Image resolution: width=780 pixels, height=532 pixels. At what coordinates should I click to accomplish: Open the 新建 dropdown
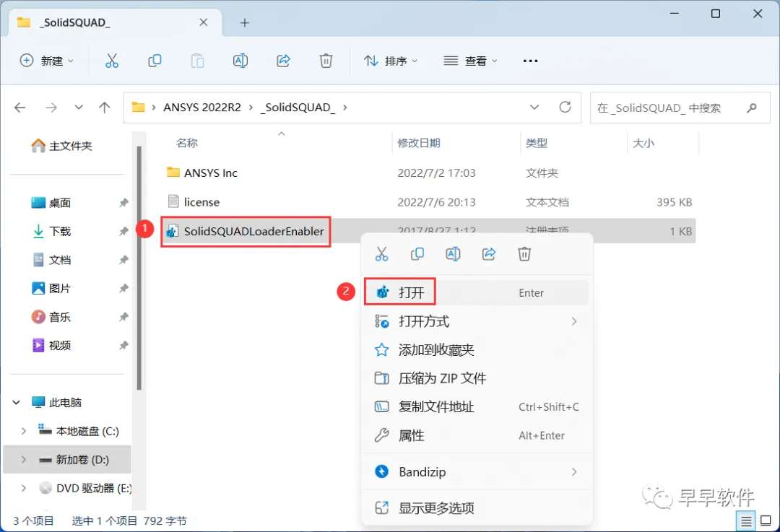[47, 61]
